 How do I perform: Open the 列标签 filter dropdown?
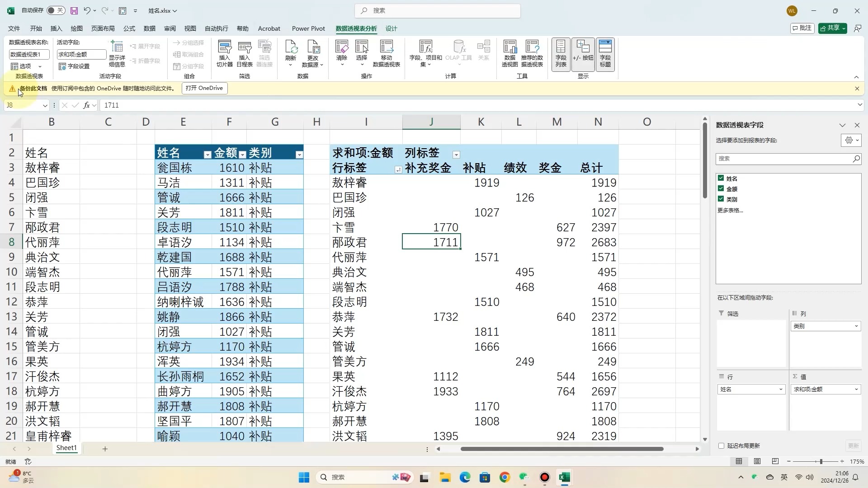[x=456, y=155]
